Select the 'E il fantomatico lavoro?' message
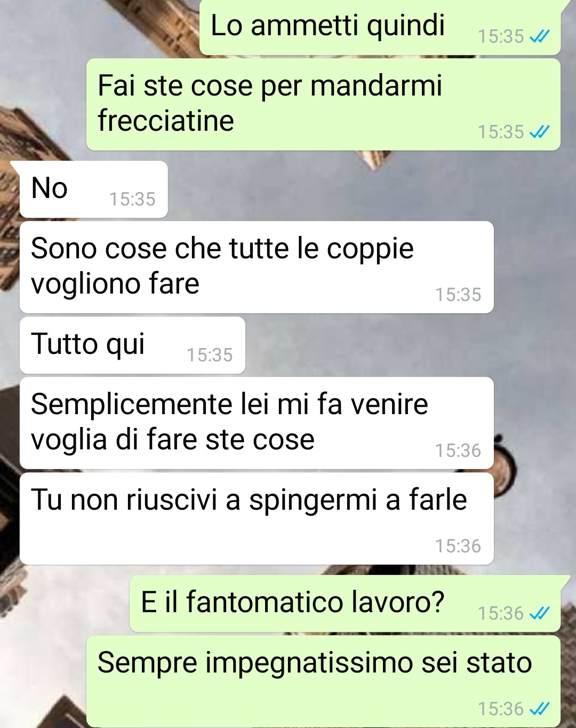The height and width of the screenshot is (728, 576). [x=345, y=603]
